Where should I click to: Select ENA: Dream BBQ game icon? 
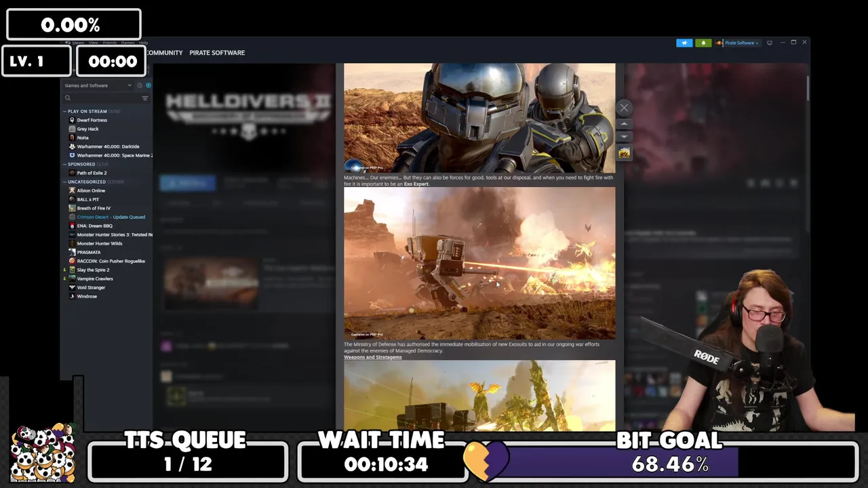tap(72, 226)
